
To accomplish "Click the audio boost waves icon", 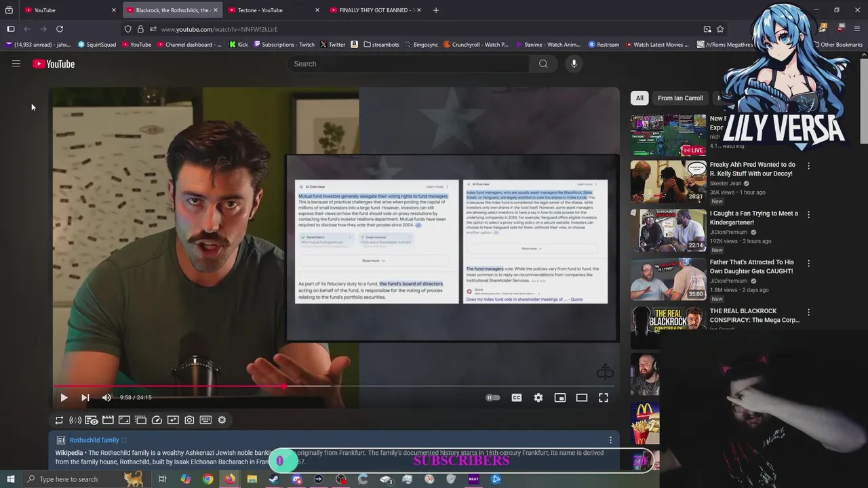I will [75, 420].
